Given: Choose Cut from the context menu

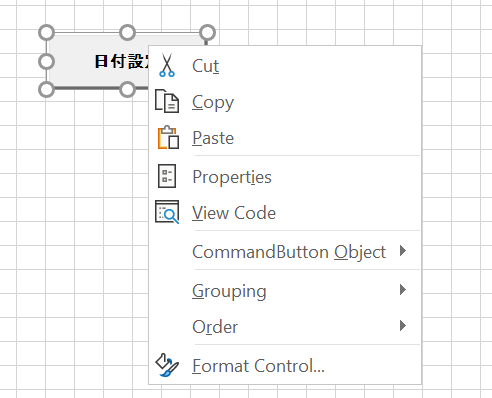Looking at the screenshot, I should click(x=285, y=65).
